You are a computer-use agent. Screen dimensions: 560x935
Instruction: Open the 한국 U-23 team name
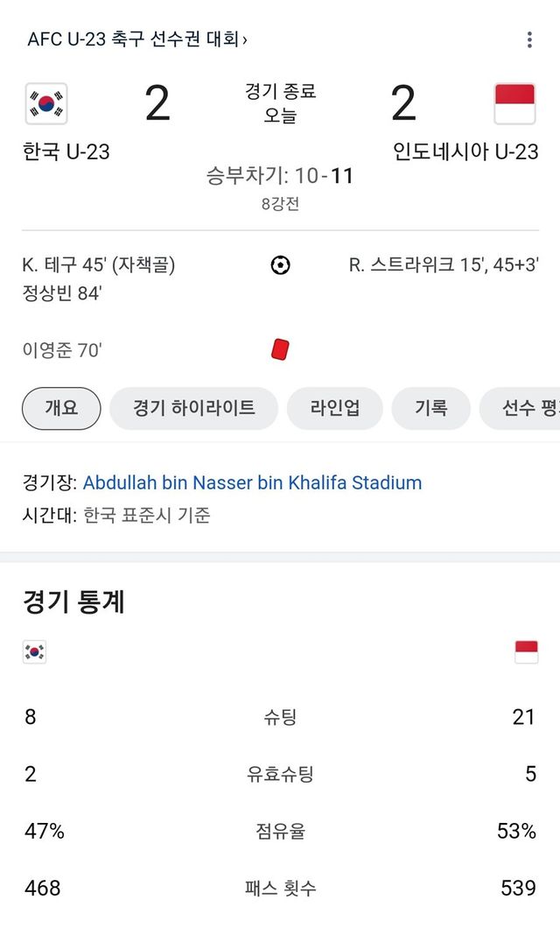(x=66, y=151)
